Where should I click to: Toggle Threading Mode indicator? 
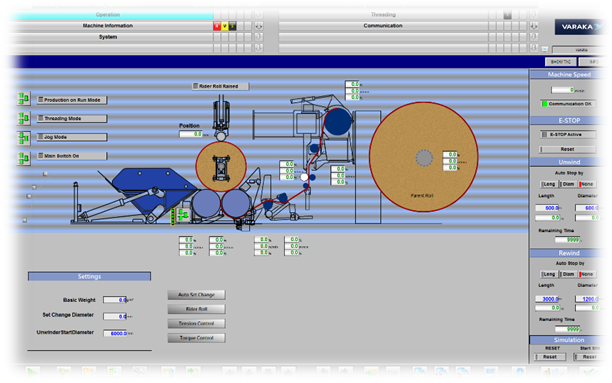tap(72, 118)
